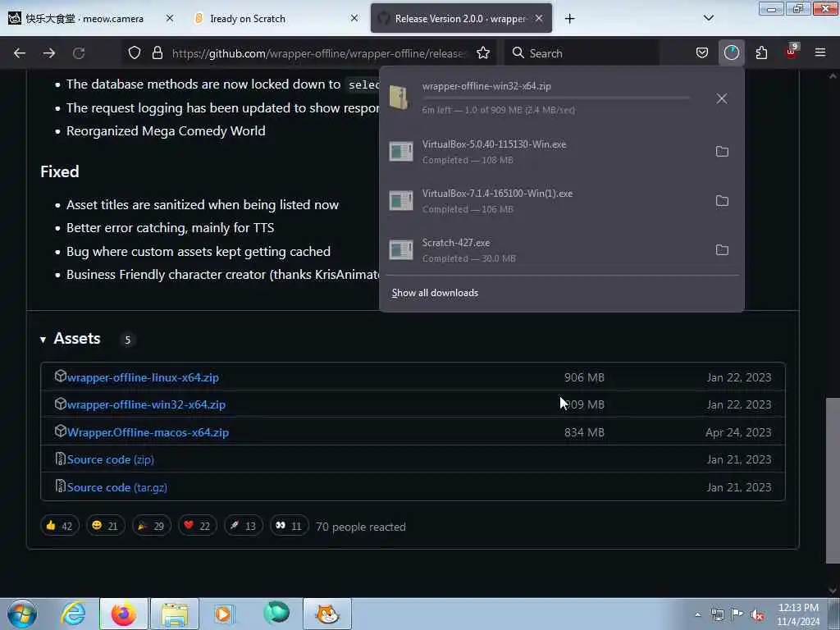Click the github.com URL address bar
Image resolution: width=840 pixels, height=630 pixels.
coord(318,53)
